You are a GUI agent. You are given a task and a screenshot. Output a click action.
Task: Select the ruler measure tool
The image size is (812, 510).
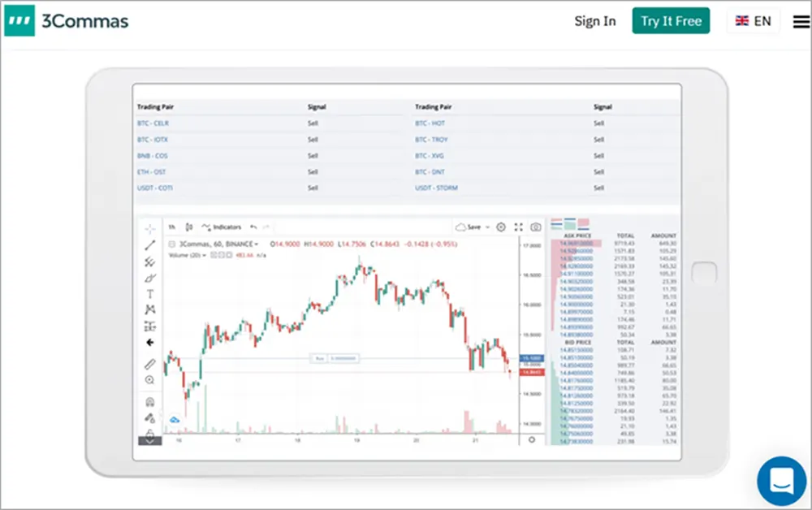pos(149,364)
